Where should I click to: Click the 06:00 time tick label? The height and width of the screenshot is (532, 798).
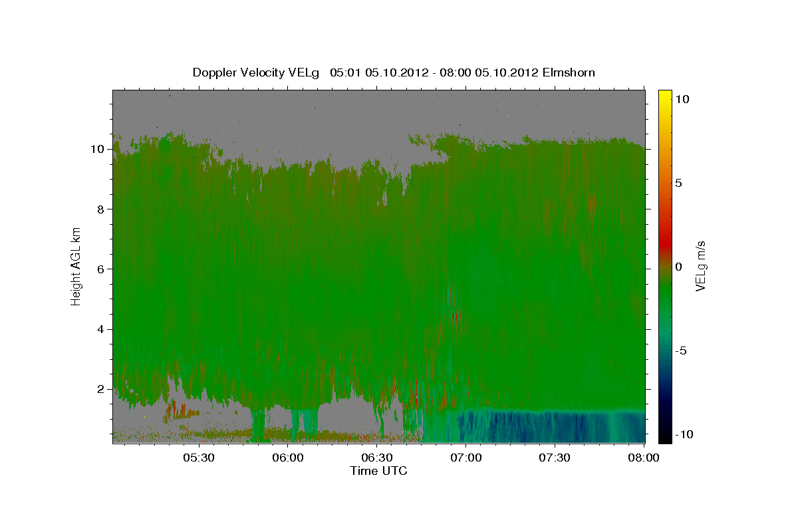tap(289, 458)
